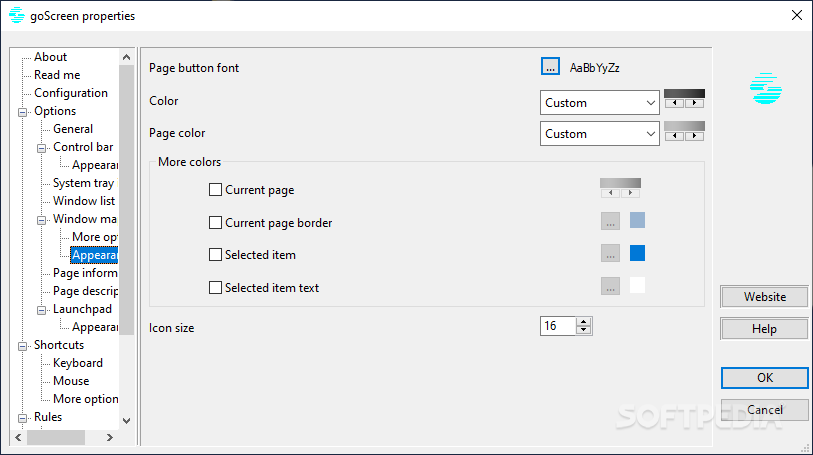Screen dimensions: 813x455
Task: Click the Icon size value field
Action: click(x=558, y=326)
